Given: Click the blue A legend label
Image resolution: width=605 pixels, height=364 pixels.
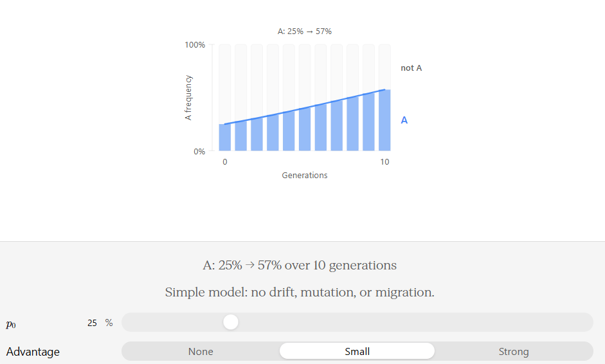Looking at the screenshot, I should pyautogui.click(x=404, y=120).
